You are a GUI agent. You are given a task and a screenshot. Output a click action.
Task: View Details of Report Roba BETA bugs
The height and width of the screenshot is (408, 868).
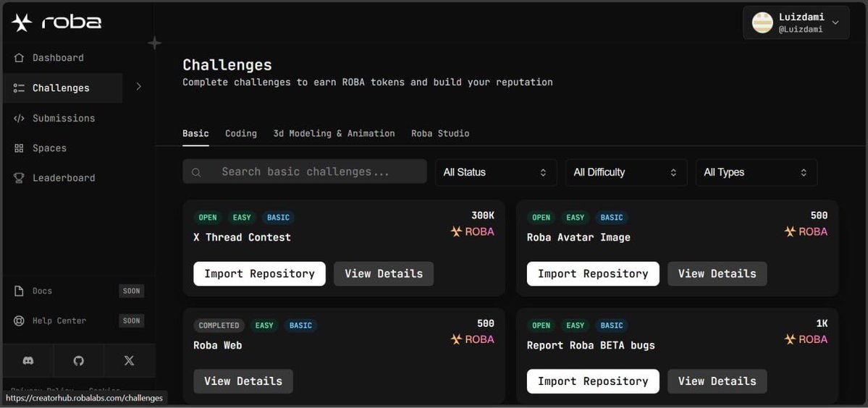tap(717, 381)
